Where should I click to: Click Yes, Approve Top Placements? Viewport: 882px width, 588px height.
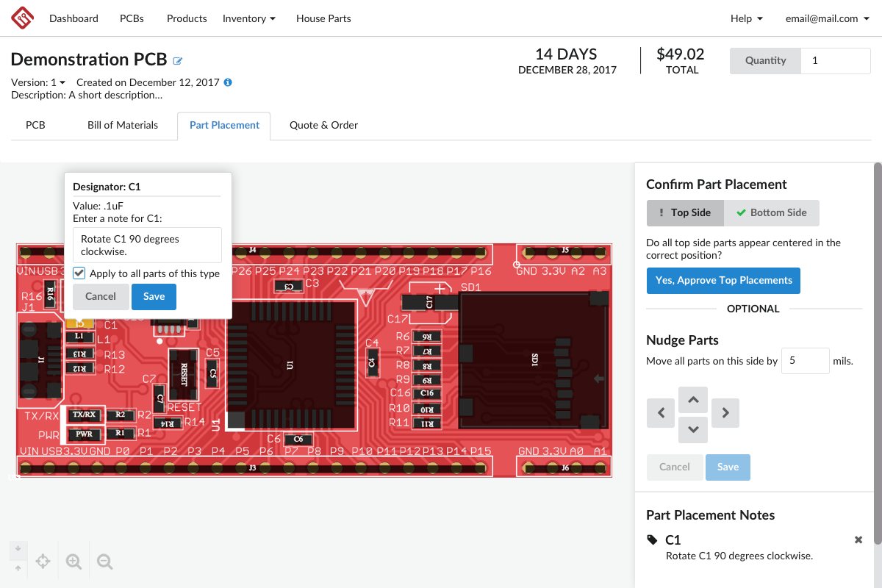(723, 280)
